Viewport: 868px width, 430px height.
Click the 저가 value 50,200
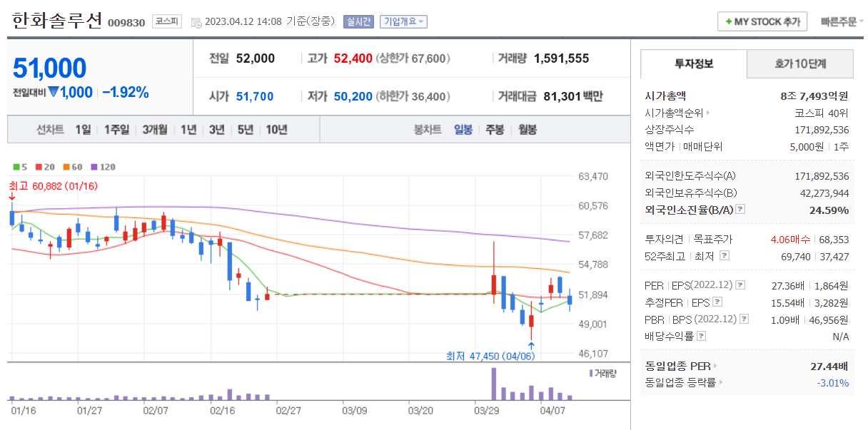pyautogui.click(x=353, y=96)
